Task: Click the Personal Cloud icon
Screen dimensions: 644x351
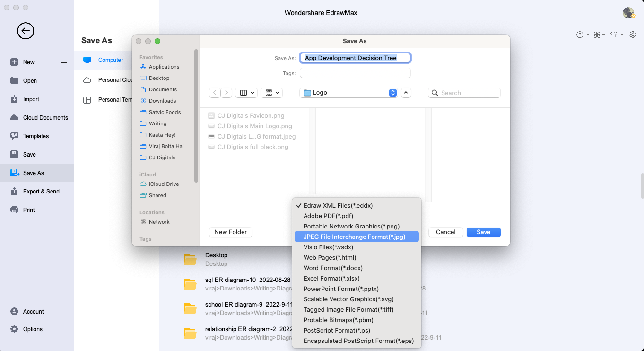Action: click(87, 80)
